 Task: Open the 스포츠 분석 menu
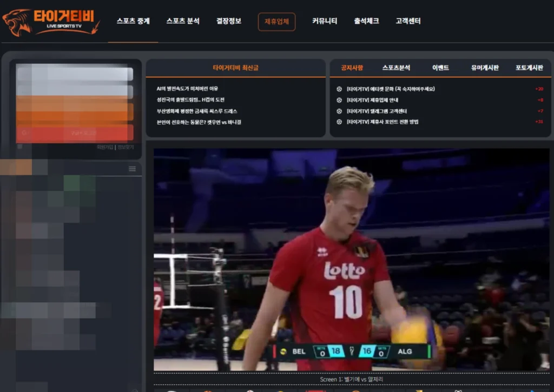183,21
